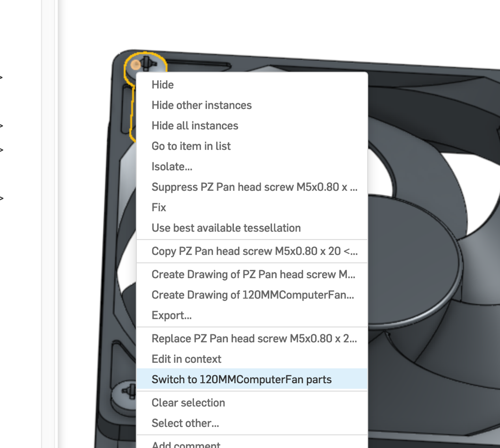Suppress the PZ Pan head screw
Image resolution: width=500 pixels, height=448 pixels.
coord(252,187)
